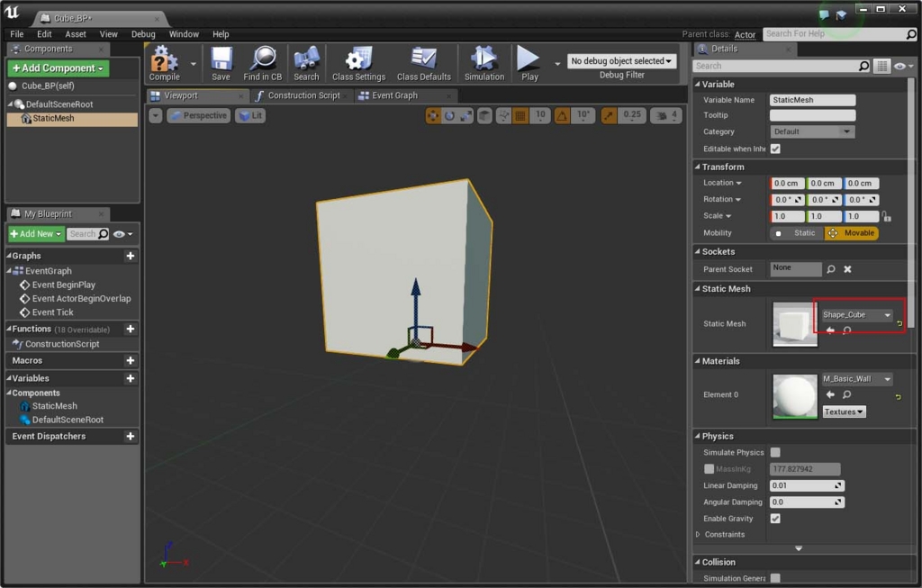Add a new Variable with plus

coord(131,378)
